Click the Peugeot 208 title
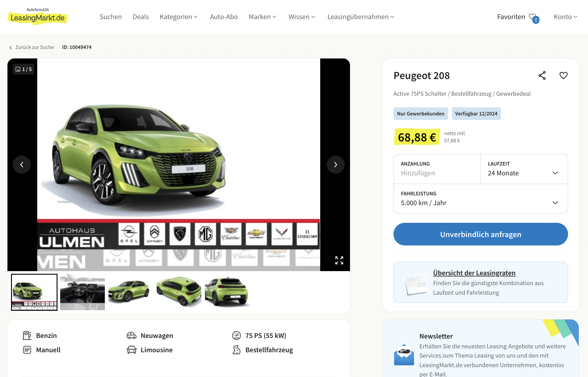 coord(421,76)
